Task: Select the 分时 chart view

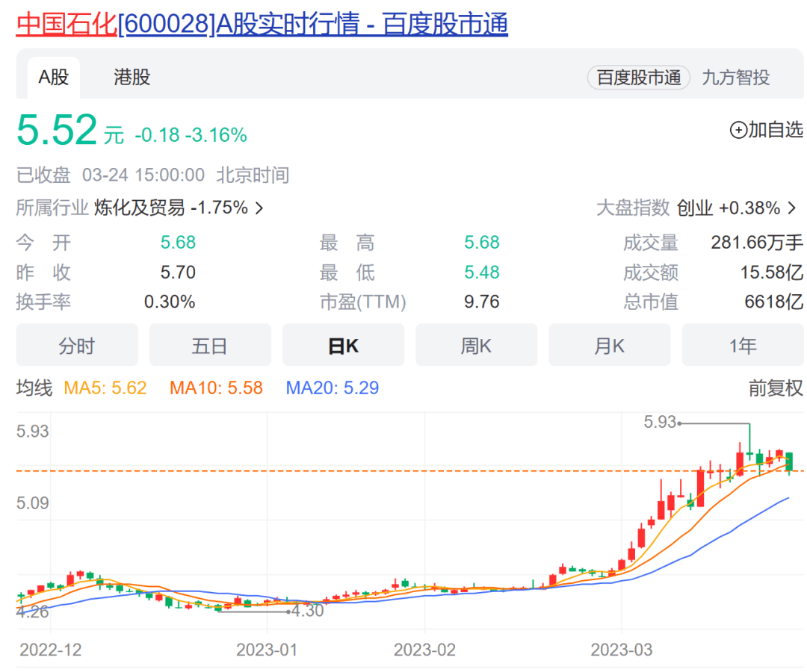Action: click(77, 345)
